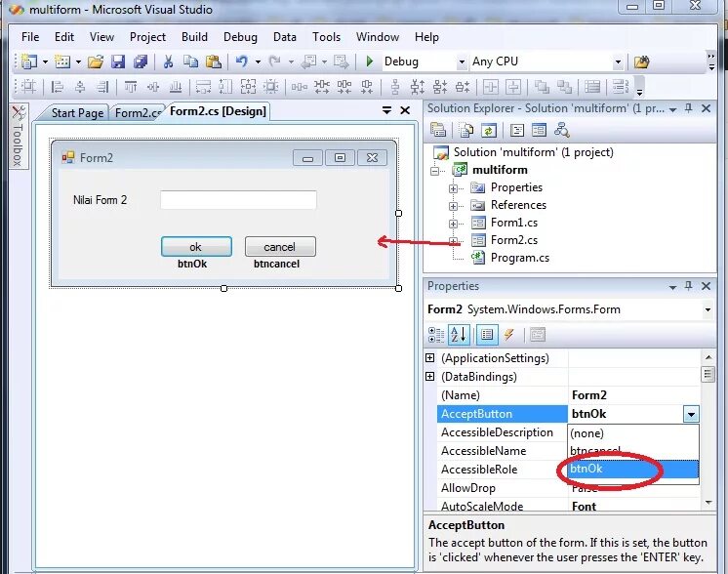Save the current file with the floppy icon
Viewport: 728px width, 574px height.
click(x=118, y=61)
